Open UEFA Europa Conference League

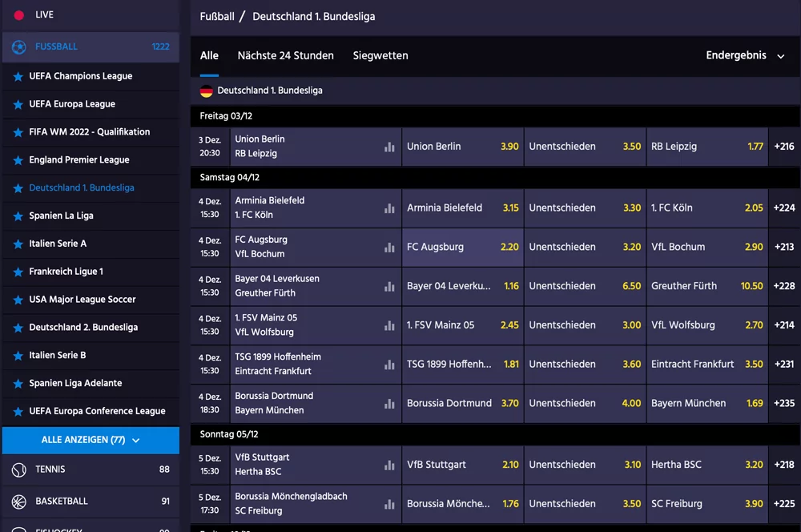(x=91, y=411)
